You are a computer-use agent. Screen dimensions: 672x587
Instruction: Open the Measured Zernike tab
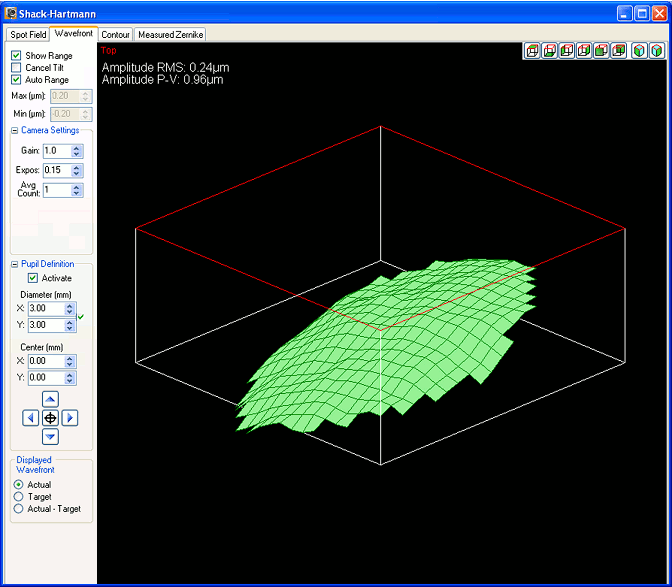pyautogui.click(x=170, y=34)
